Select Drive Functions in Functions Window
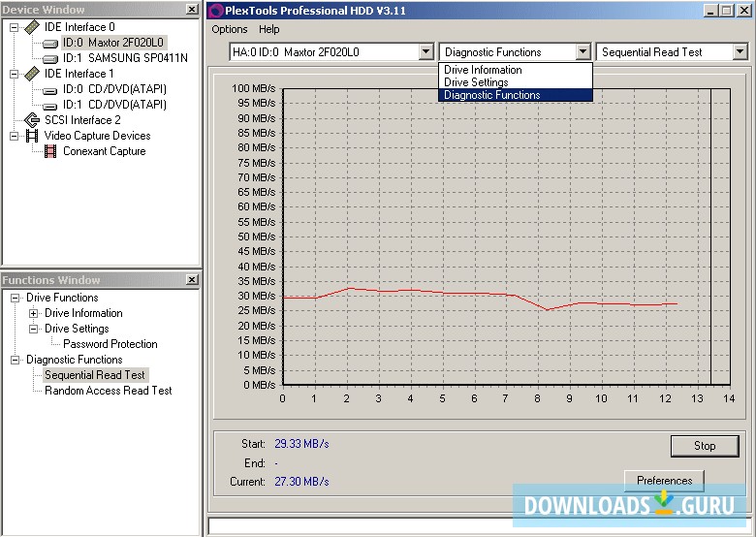This screenshot has width=756, height=537. 62,298
